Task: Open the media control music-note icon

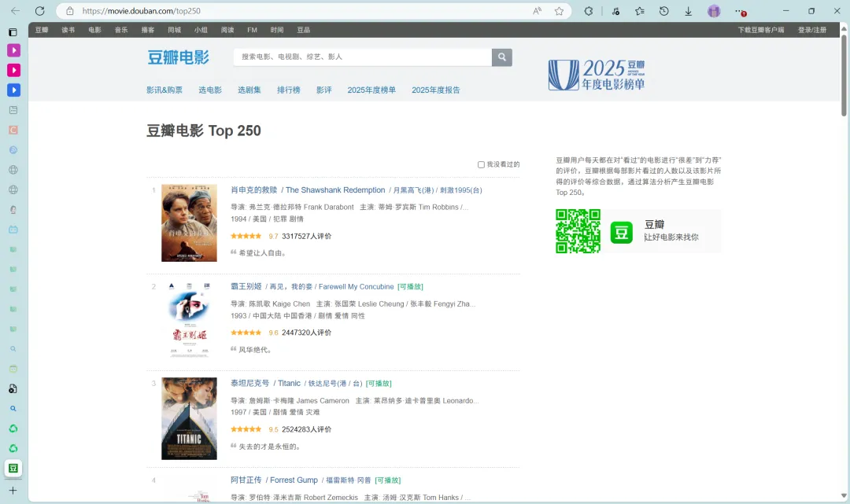Action: point(615,11)
